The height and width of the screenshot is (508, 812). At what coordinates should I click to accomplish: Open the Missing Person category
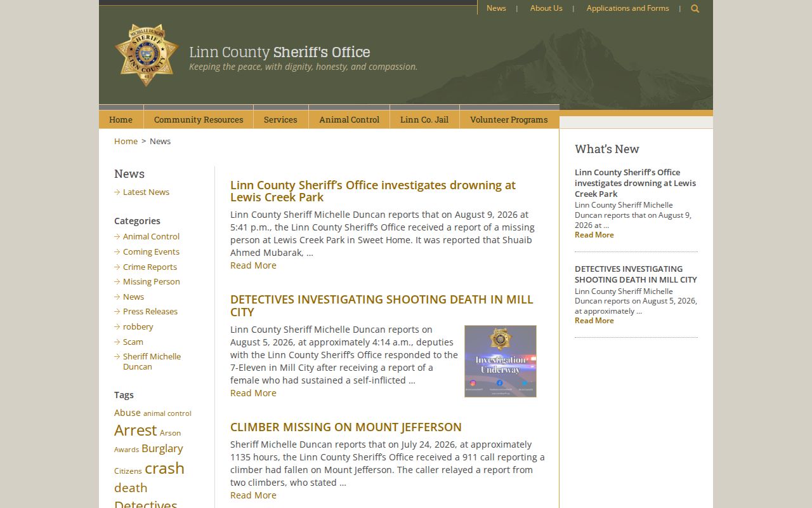pyautogui.click(x=151, y=281)
